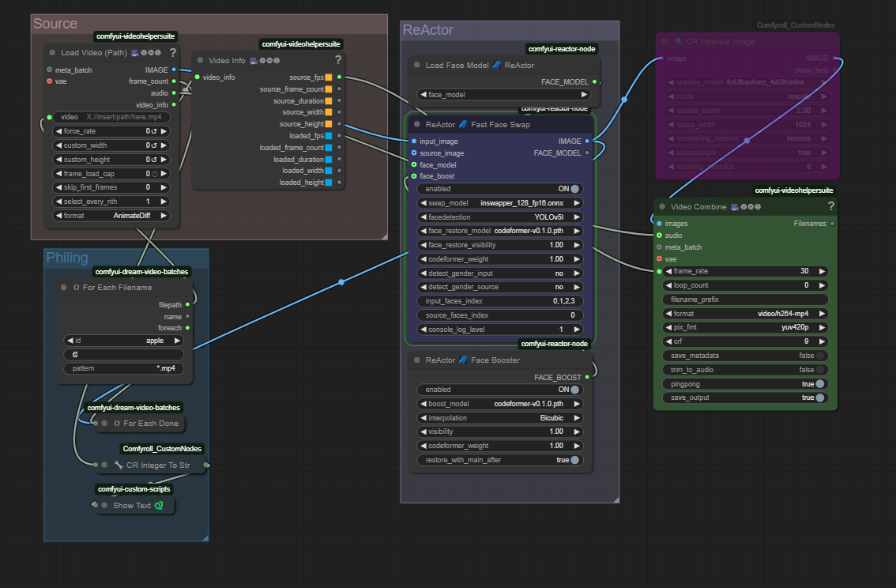896x588 pixels.
Task: Click the comfyui-reactor-node badge above Load Face Model
Action: [562, 49]
